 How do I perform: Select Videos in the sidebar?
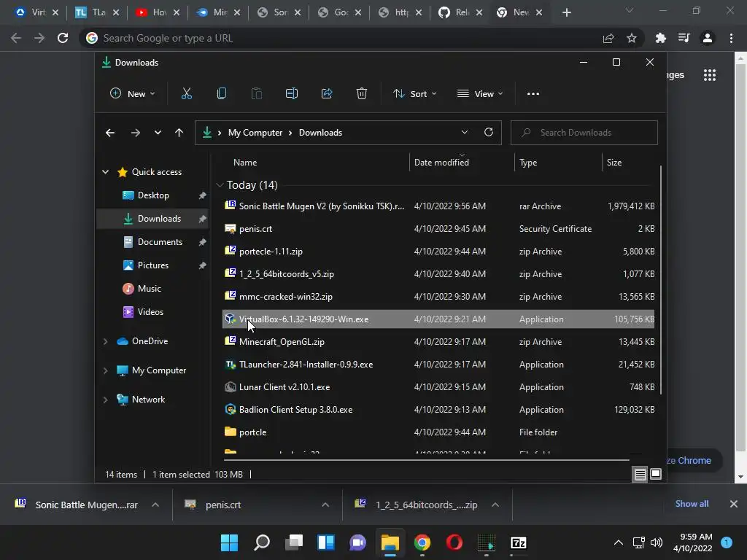(x=152, y=312)
